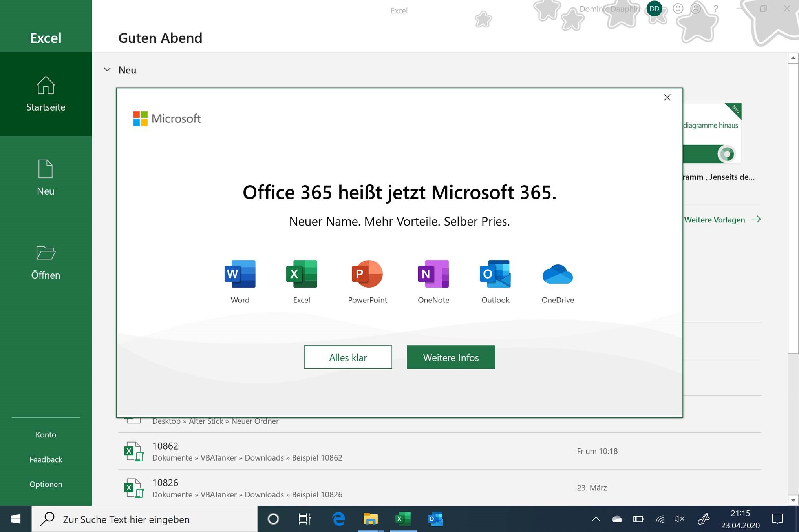Viewport: 799px width, 532px height.
Task: Open the recent file 10862
Action: [x=165, y=446]
